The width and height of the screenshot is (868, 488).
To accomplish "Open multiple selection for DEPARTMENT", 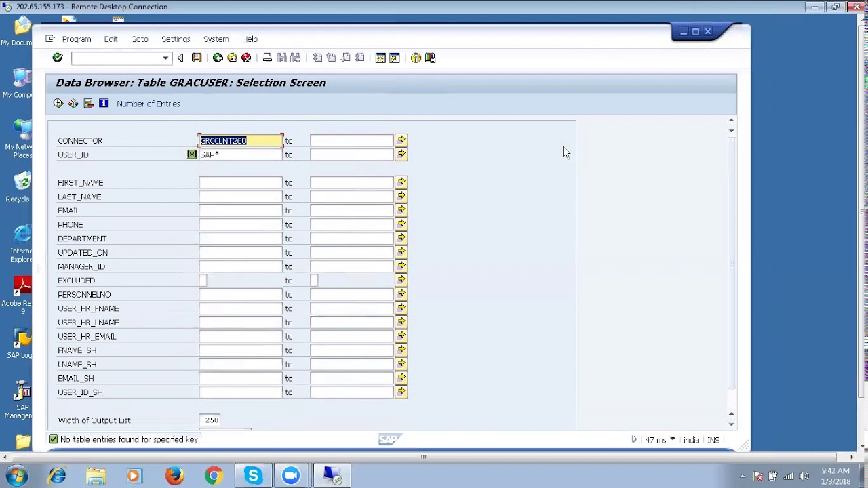I will pyautogui.click(x=401, y=239).
